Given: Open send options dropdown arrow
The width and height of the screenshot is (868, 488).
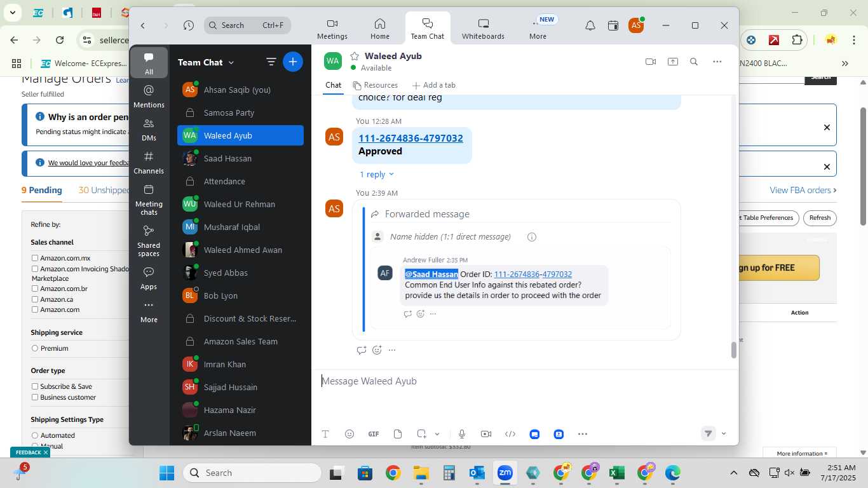Looking at the screenshot, I should [724, 434].
